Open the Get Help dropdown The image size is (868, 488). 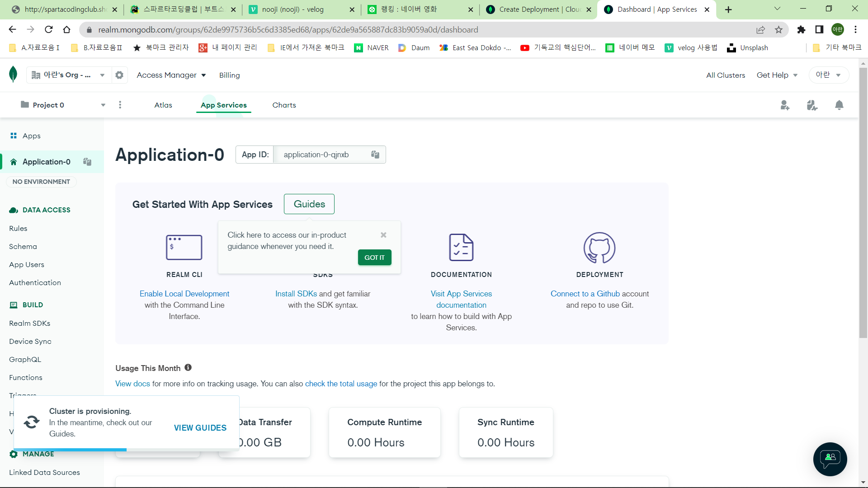(x=777, y=75)
